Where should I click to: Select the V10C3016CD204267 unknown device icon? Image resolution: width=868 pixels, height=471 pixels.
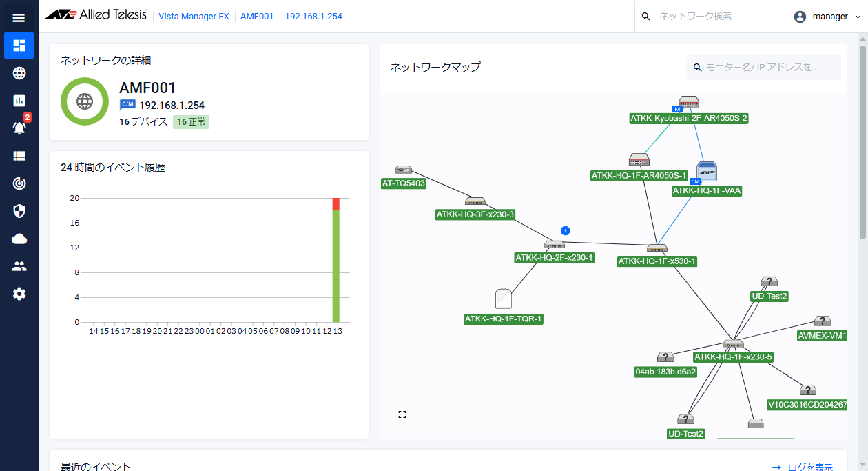click(x=807, y=390)
